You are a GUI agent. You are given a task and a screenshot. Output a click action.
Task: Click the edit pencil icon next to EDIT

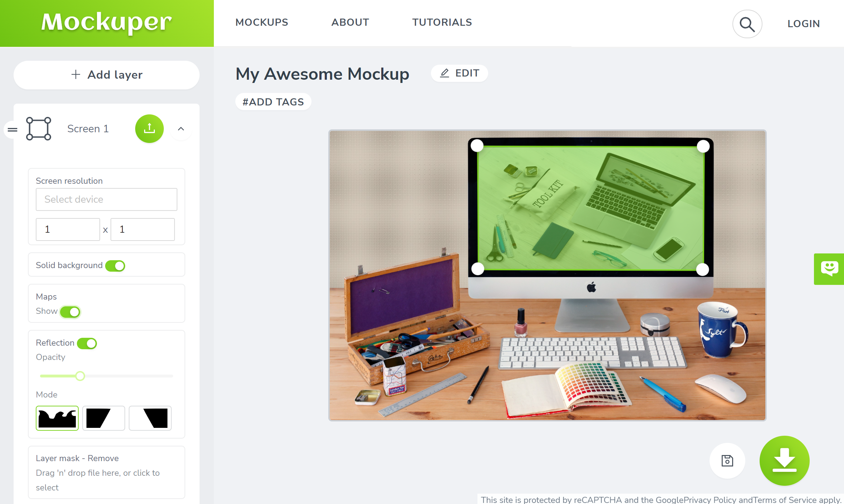pos(445,73)
